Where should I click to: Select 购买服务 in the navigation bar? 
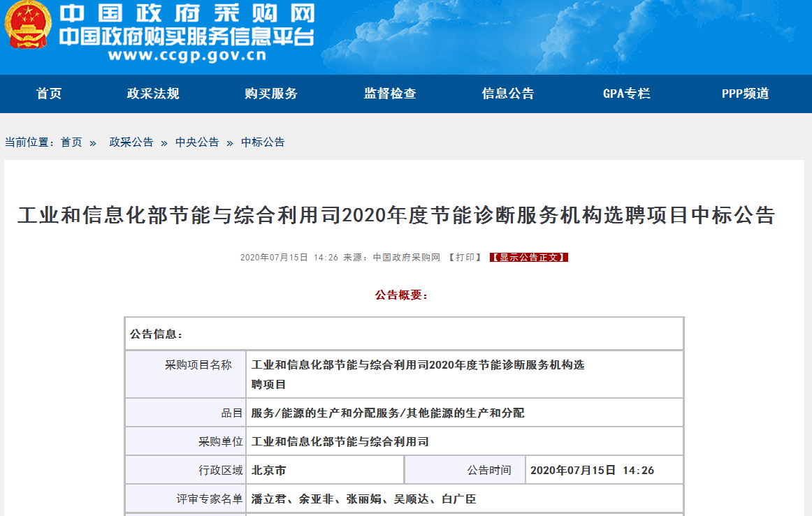271,94
